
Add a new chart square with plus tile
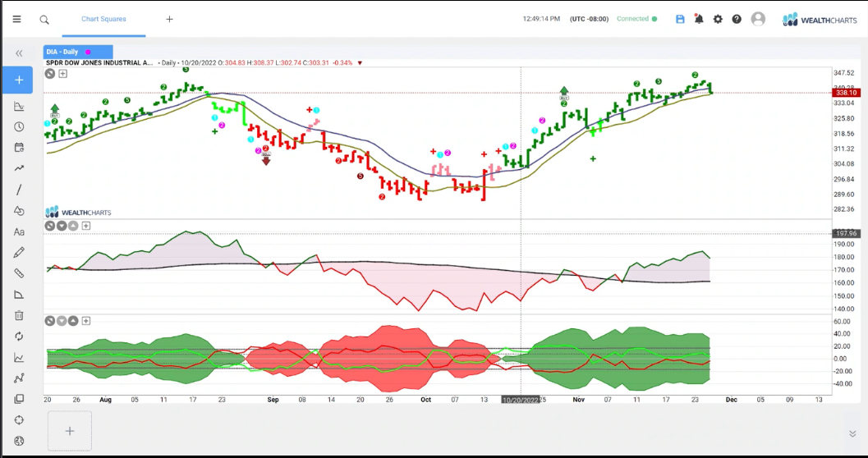[70, 431]
